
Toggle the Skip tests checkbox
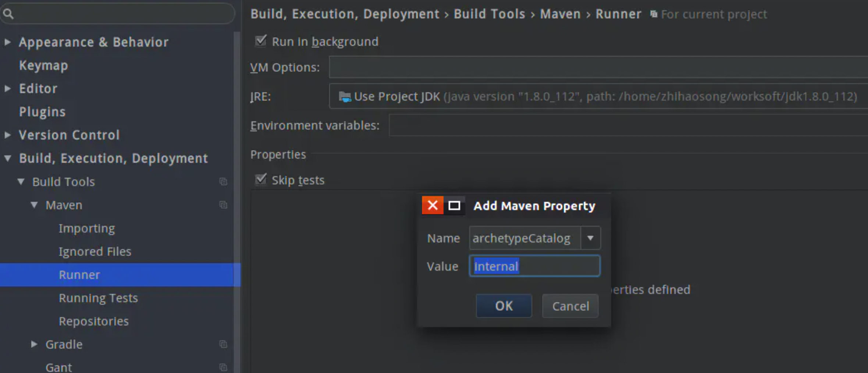[x=261, y=180]
